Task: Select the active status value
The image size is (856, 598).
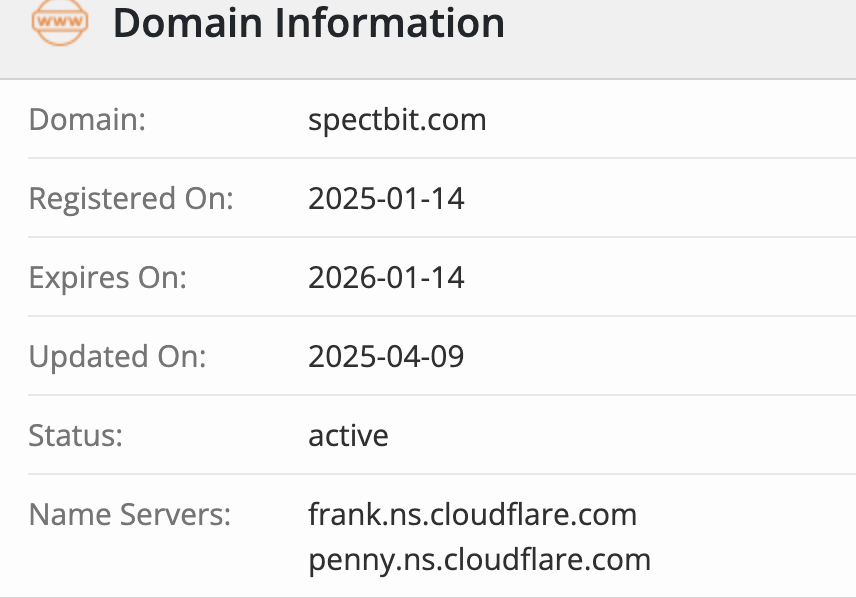Action: pyautogui.click(x=348, y=436)
